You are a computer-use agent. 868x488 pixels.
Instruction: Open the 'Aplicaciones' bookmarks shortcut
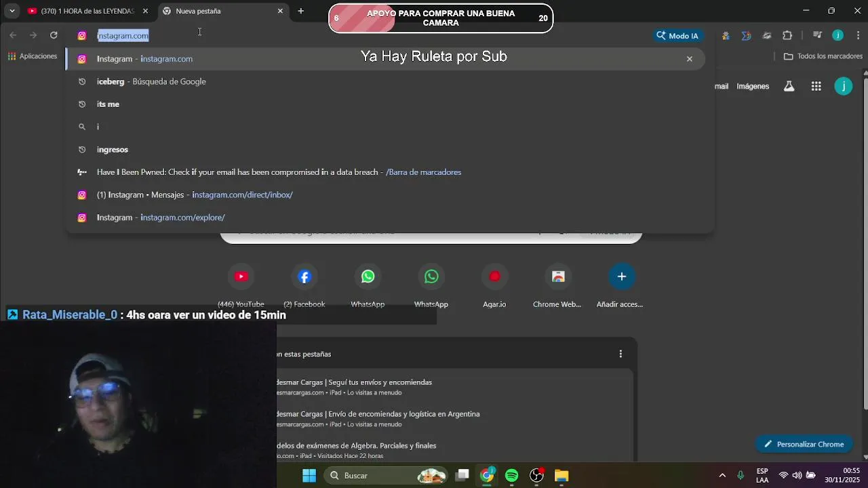tap(33, 56)
